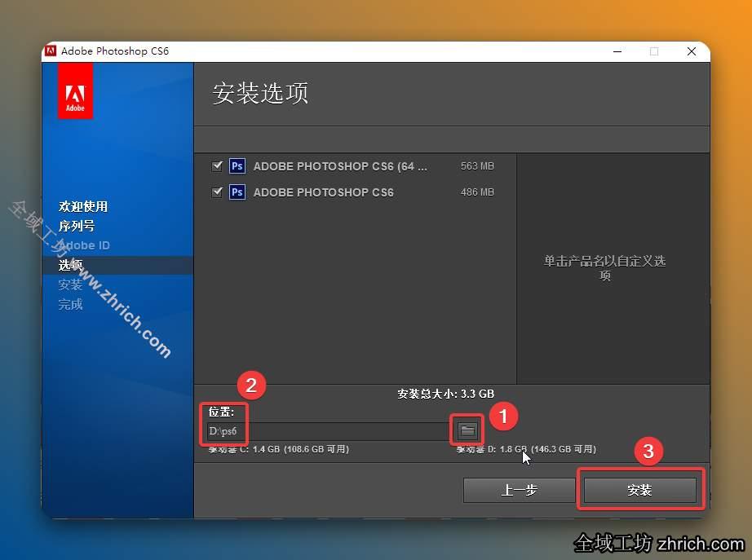Click the 单击产品名以自定义选项 hint text

click(x=604, y=268)
